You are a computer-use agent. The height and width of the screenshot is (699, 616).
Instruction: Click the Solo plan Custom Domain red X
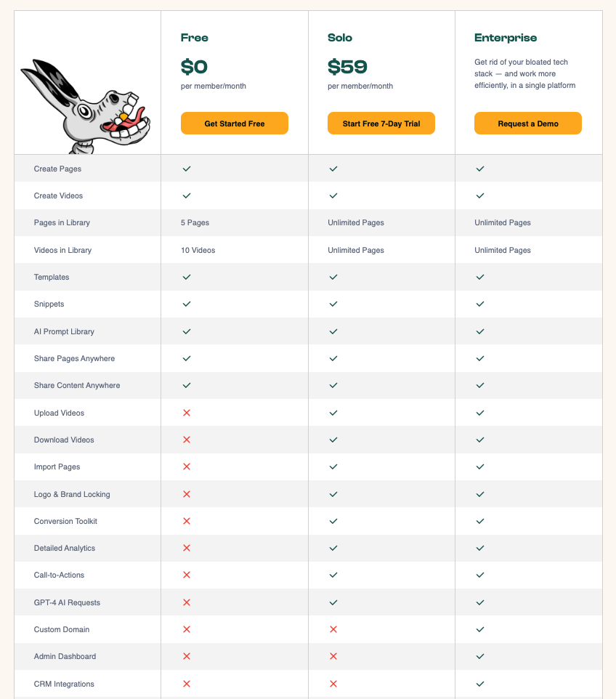(x=333, y=629)
